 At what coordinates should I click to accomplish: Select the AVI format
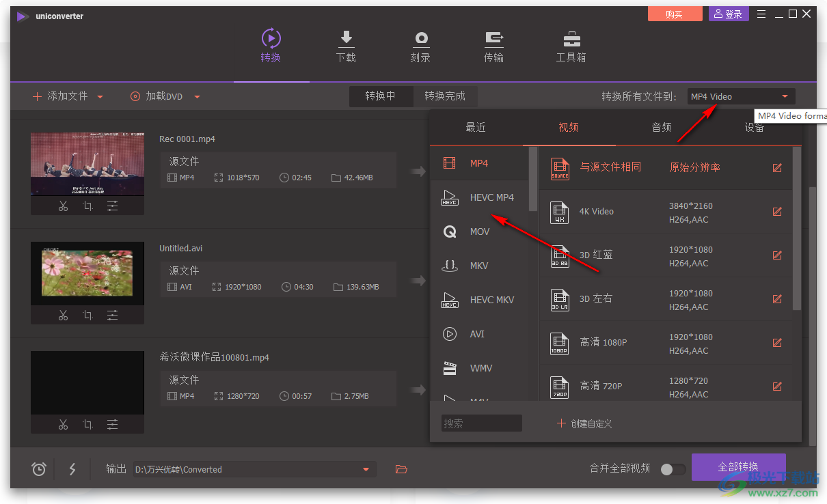[x=479, y=334]
